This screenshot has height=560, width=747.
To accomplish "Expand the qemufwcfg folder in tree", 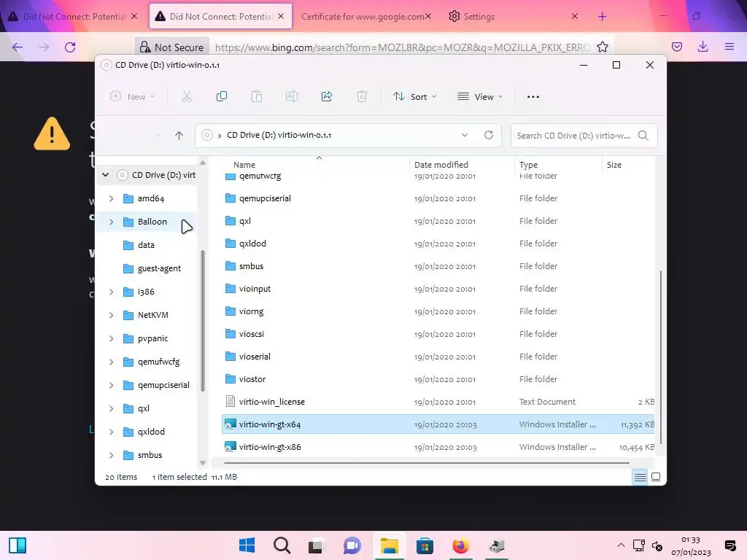I will tap(111, 362).
